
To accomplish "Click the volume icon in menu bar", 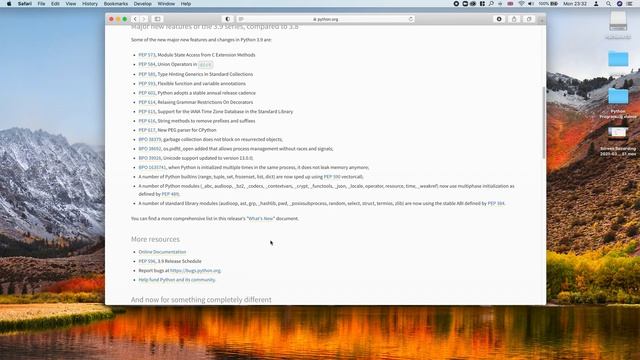I will (x=531, y=4).
